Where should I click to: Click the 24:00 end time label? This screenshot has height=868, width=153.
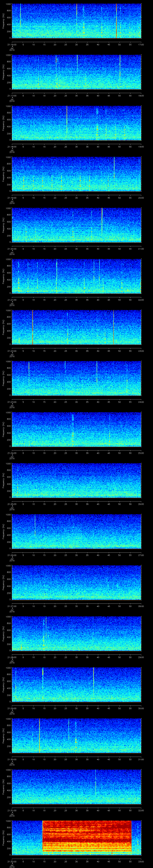point(141,402)
